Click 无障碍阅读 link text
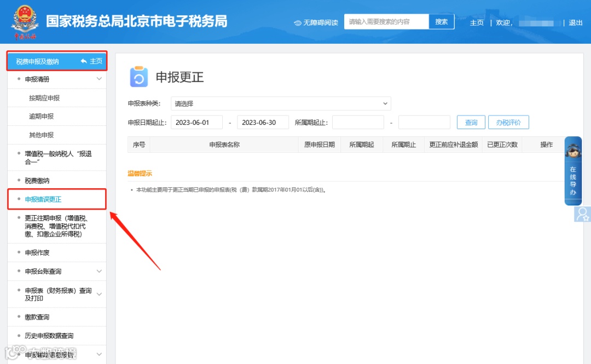Screen dimensions: 591x364 [x=321, y=22]
